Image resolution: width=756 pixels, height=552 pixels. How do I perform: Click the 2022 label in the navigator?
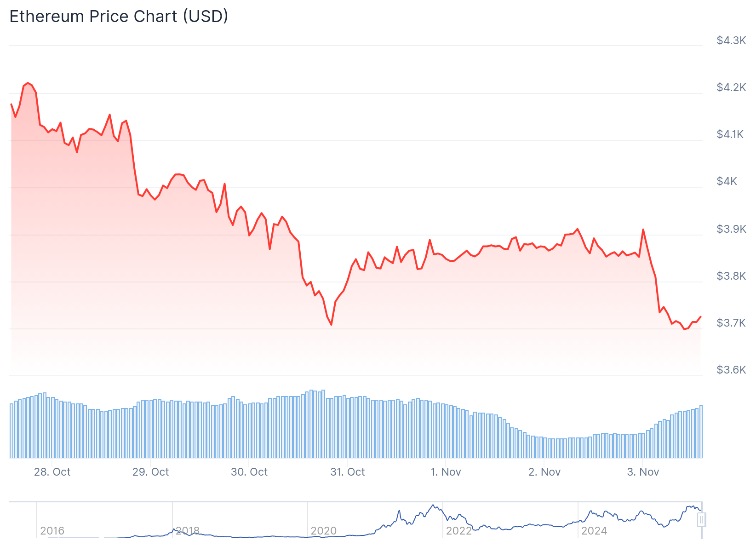point(458,531)
